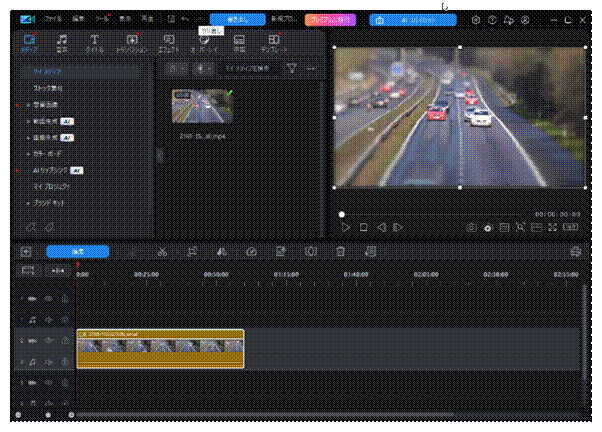Toggle visibility eye on video track 2

[49, 340]
